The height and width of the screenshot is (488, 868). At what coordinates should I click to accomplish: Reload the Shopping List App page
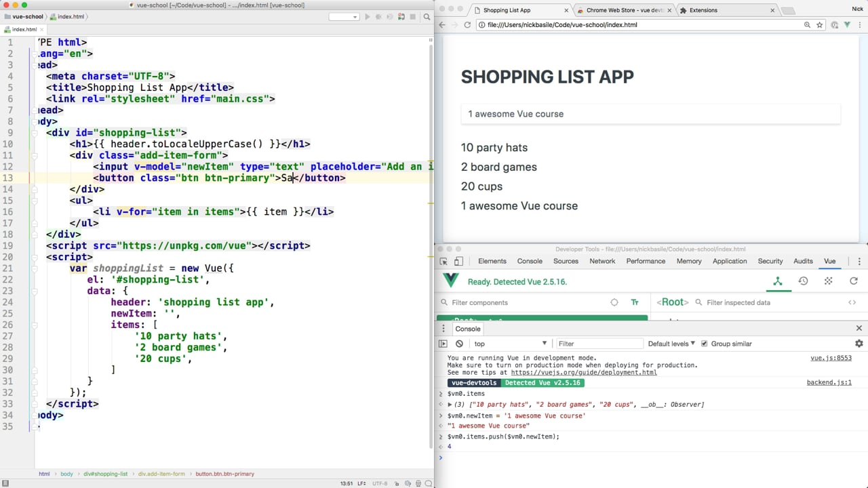(467, 24)
